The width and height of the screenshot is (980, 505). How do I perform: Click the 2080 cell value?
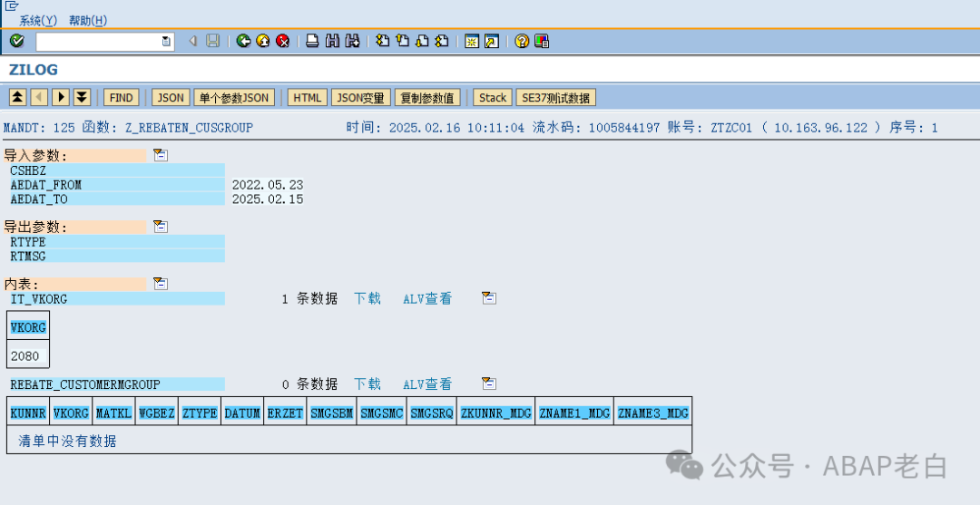25,356
